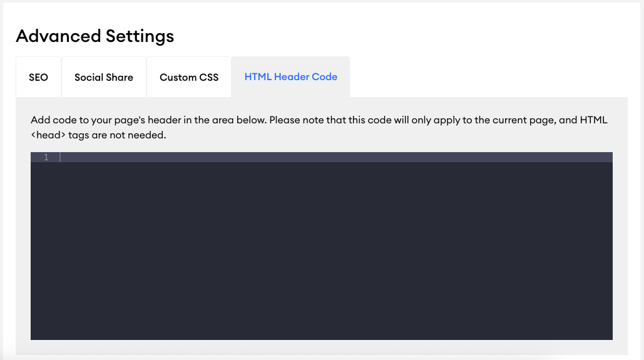
Task: Click the word 'Settings' in the title
Action: [140, 36]
